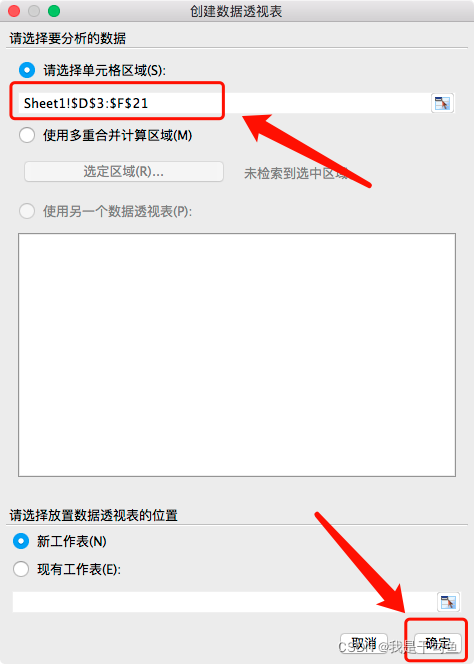
Task: Click the 取消 button
Action: pos(364,644)
